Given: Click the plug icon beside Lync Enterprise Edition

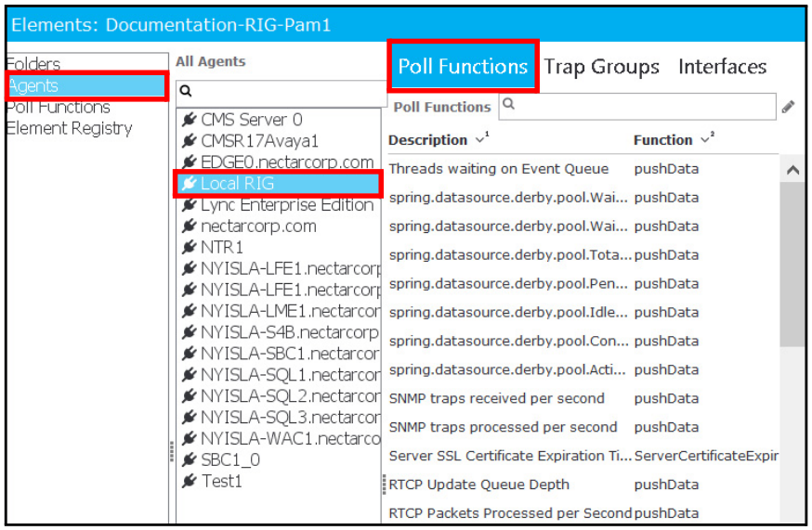Looking at the screenshot, I should click(x=189, y=204).
